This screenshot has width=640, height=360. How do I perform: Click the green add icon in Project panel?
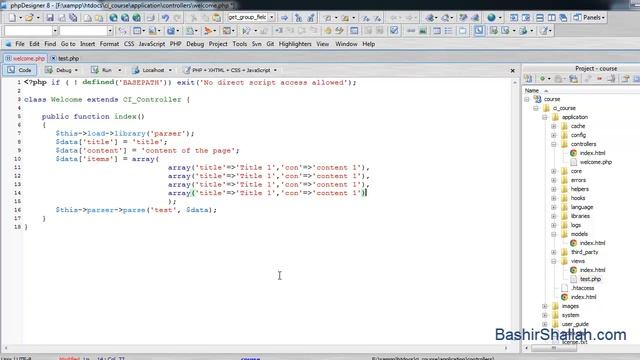(542, 78)
